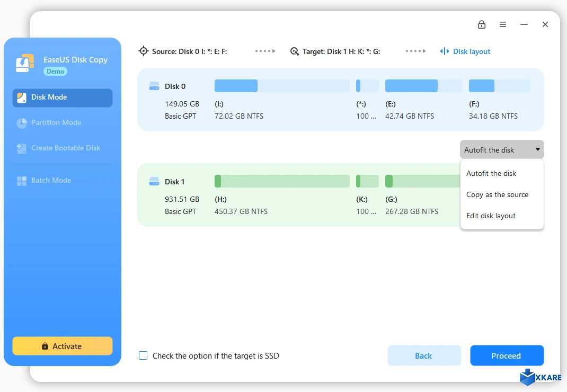Select the K: partition bar on Disk 1

pos(367,181)
